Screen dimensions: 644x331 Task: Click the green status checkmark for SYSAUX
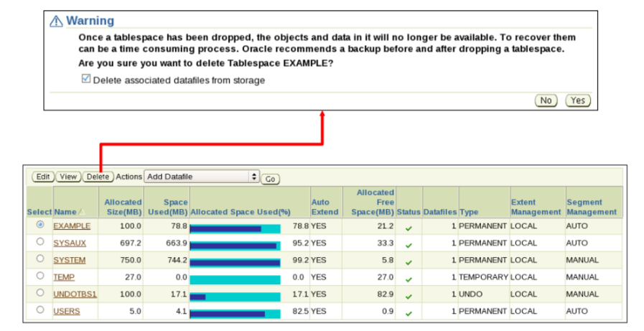409,246
